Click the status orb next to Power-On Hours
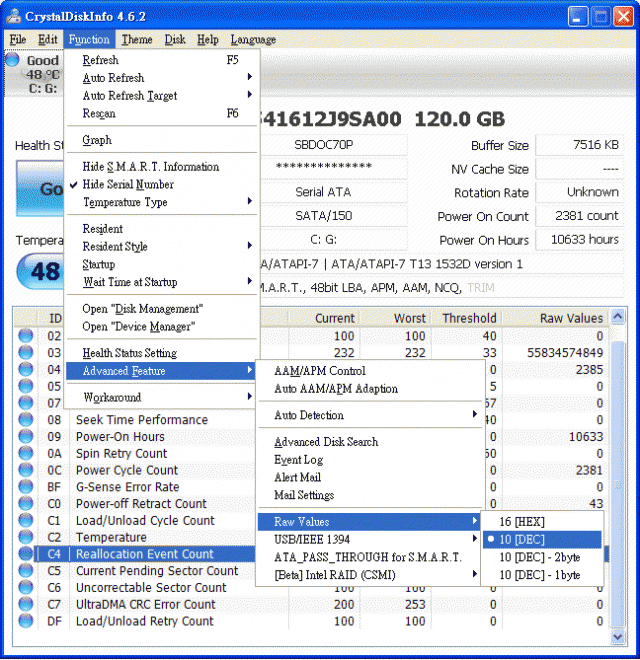Viewport: 640px width, 660px height. [26, 436]
